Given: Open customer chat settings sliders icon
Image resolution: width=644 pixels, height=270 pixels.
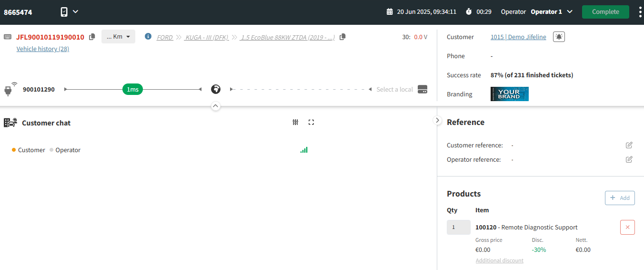Looking at the screenshot, I should (295, 123).
